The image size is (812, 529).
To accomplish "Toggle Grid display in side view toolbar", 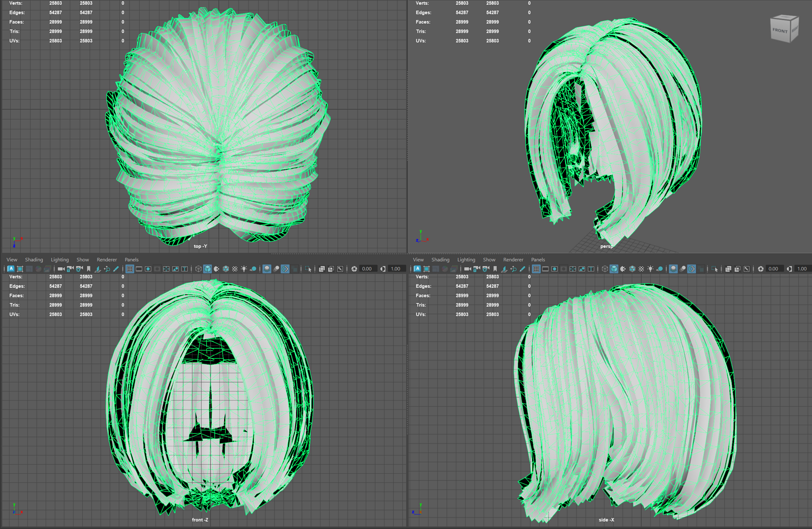I will pos(536,269).
